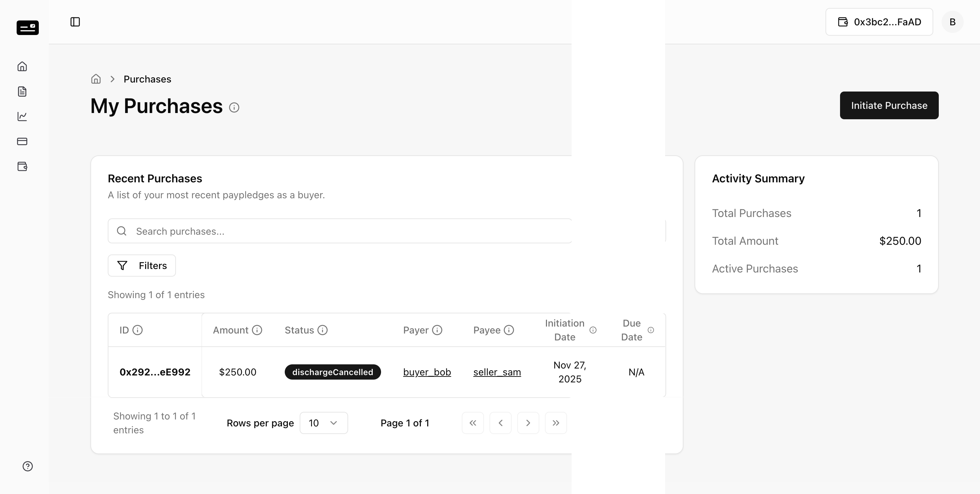The image size is (980, 494).
Task: Open the home icon in the sidebar
Action: click(x=22, y=67)
